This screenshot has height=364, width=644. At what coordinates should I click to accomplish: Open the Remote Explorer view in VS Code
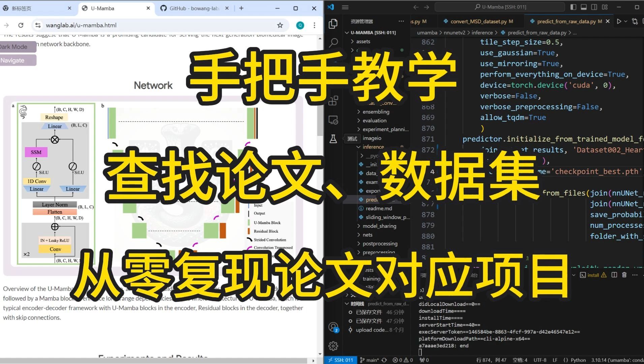pos(333,120)
